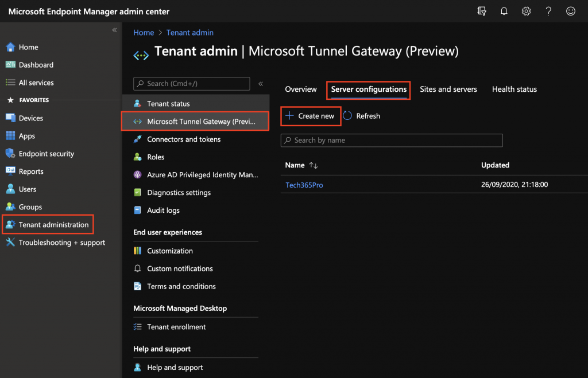588x378 pixels.
Task: Click the Home breadcrumb link
Action: click(x=144, y=33)
